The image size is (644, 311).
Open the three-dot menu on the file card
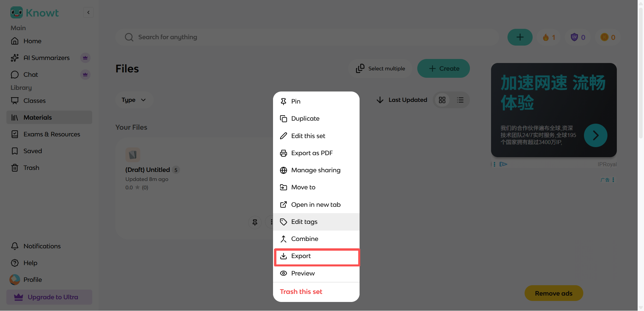click(271, 222)
